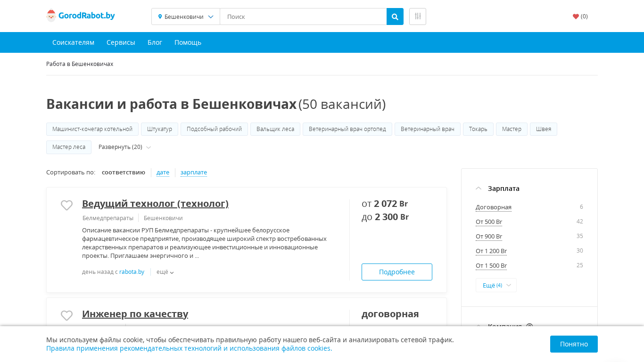Select the Швея tag
644x362 pixels.
tap(544, 129)
